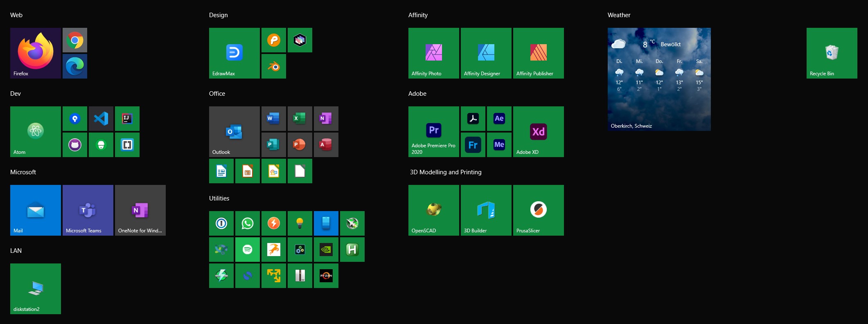
Task: Launch PowerPoint tile
Action: 300,145
